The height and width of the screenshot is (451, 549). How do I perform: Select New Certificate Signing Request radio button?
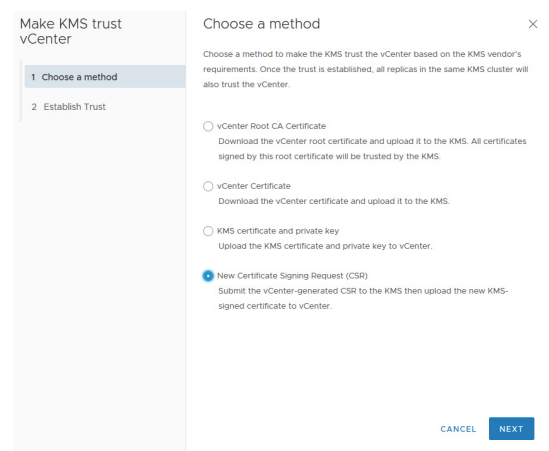pyautogui.click(x=208, y=276)
